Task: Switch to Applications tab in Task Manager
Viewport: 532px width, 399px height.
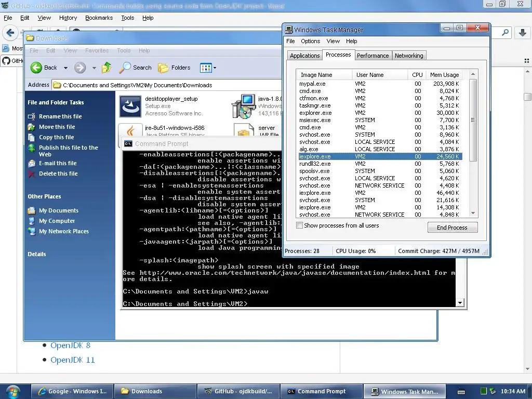Action: tap(304, 56)
